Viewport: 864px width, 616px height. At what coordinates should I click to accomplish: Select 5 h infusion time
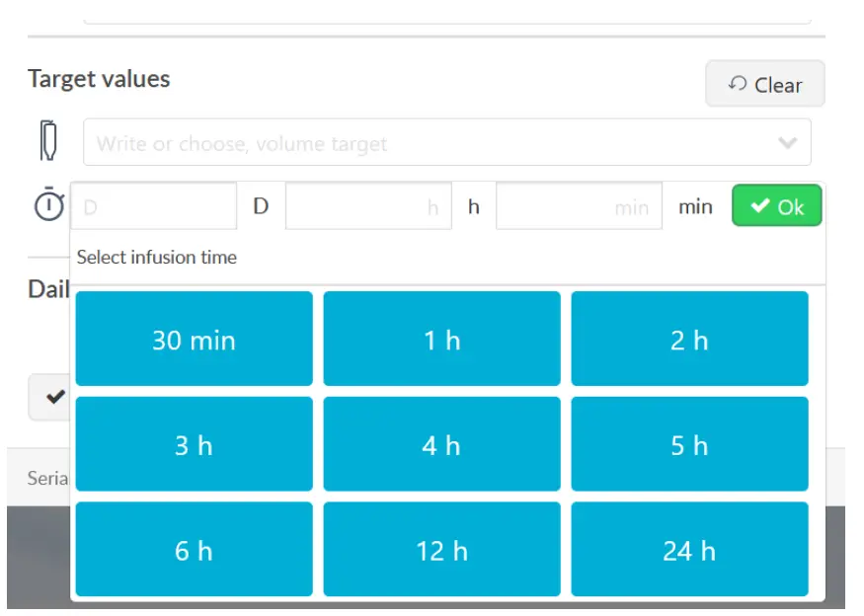click(x=689, y=444)
